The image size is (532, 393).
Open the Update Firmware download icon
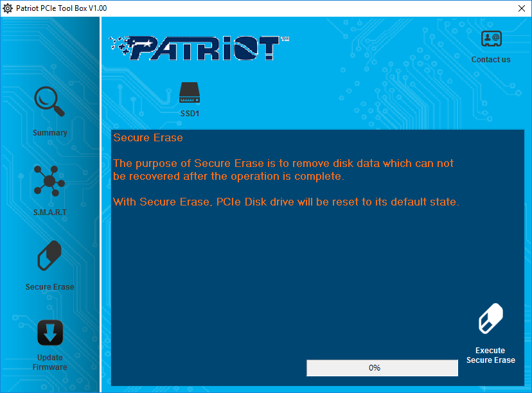[x=50, y=333]
